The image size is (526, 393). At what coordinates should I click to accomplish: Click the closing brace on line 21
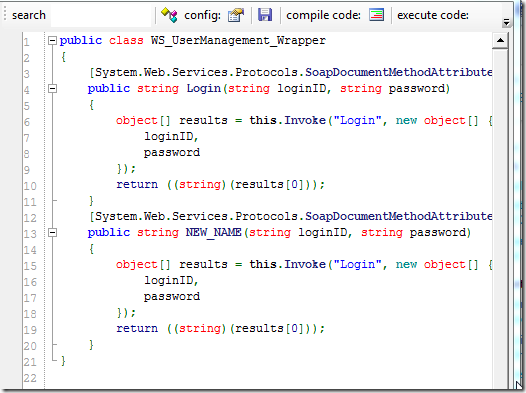[63, 361]
